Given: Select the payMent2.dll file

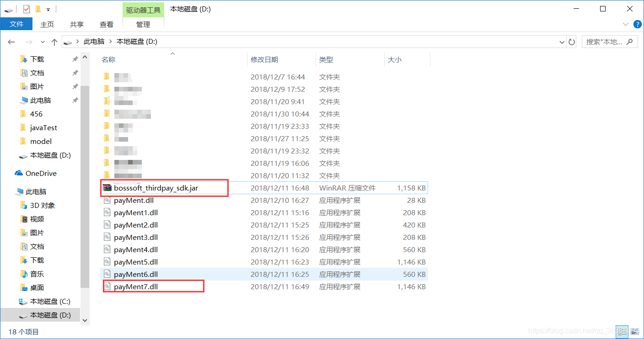Looking at the screenshot, I should click(136, 225).
